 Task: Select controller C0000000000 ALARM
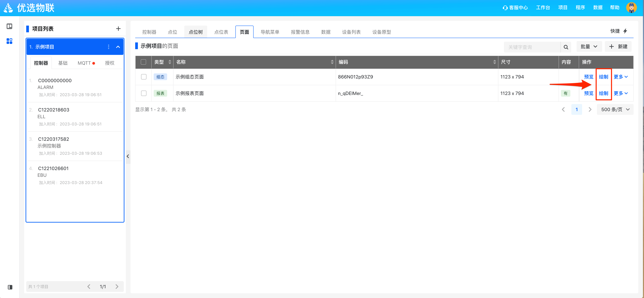coord(75,87)
